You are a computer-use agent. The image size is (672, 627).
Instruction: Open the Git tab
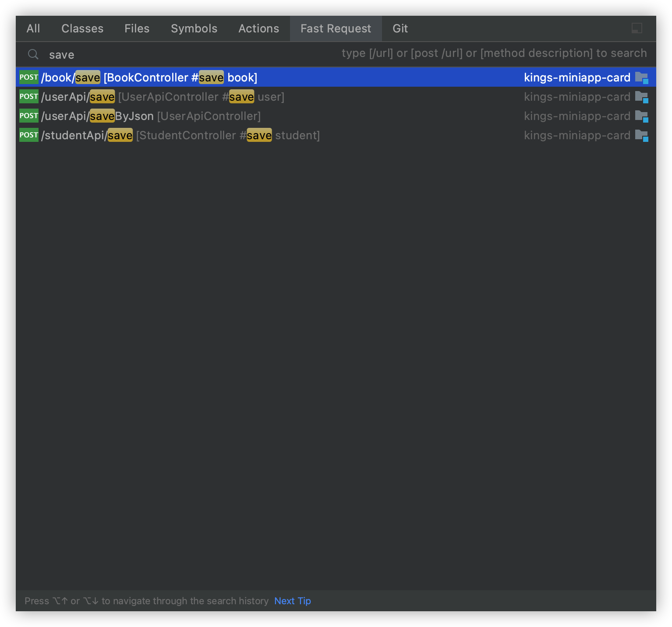(x=400, y=28)
